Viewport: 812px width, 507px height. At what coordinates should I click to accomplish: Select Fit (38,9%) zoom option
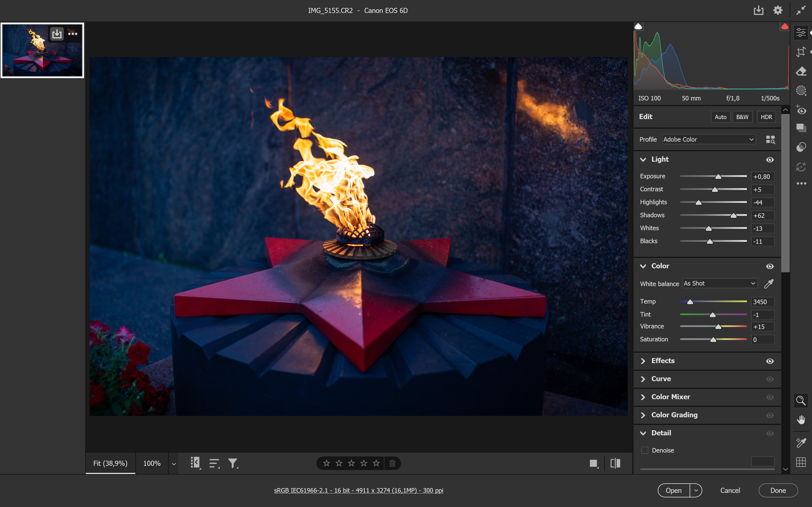click(x=110, y=463)
